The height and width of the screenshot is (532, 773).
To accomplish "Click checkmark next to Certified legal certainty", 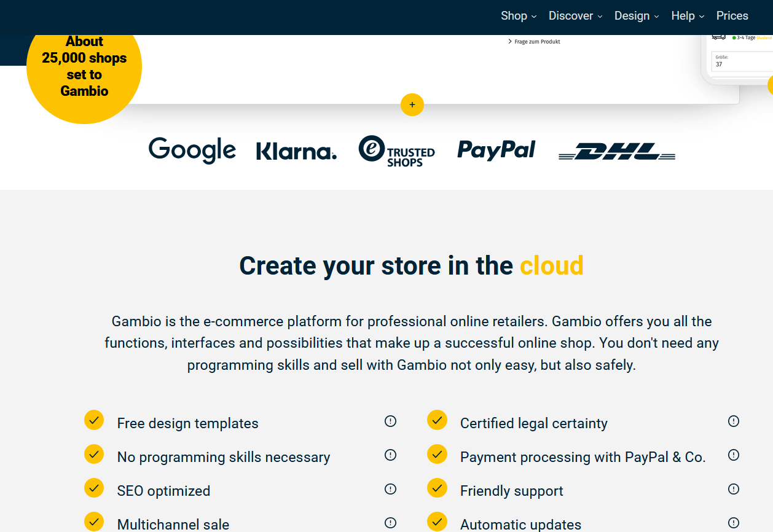I will (x=437, y=421).
